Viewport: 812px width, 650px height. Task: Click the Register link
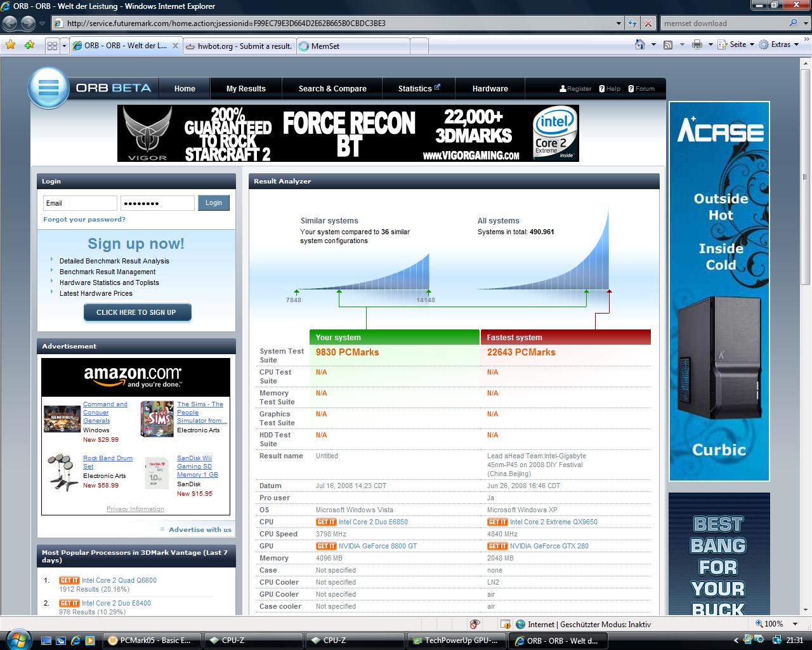(575, 89)
